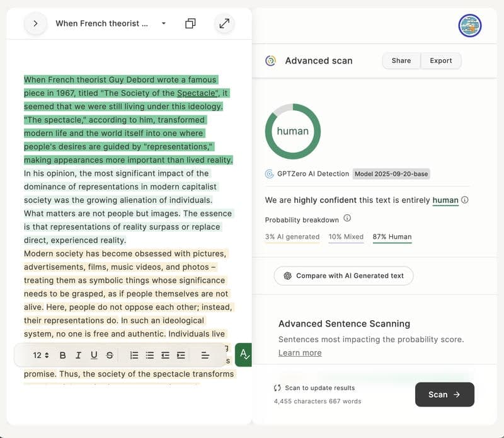Click the duplicate document icon
The image size is (504, 438).
[190, 23]
